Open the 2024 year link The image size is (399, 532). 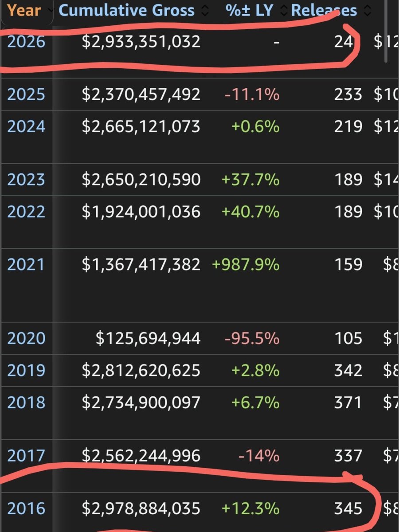pos(26,126)
